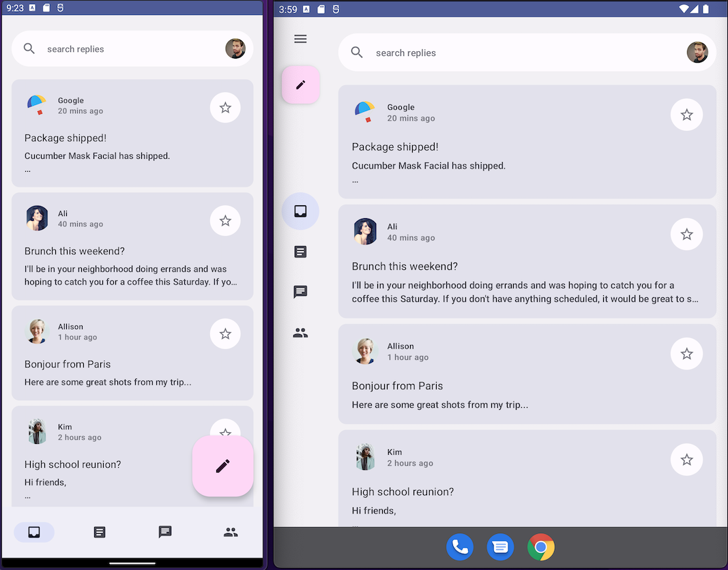Screen dimensions: 728x570
Task: Star Kim's 'High school reunion?' email
Action: pyautogui.click(x=686, y=460)
